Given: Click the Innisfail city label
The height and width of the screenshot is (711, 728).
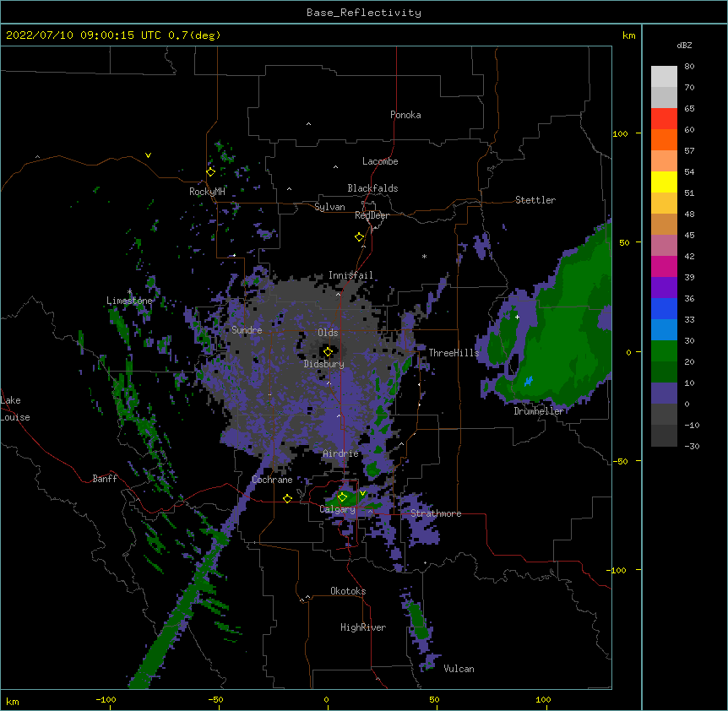Looking at the screenshot, I should pyautogui.click(x=350, y=275).
